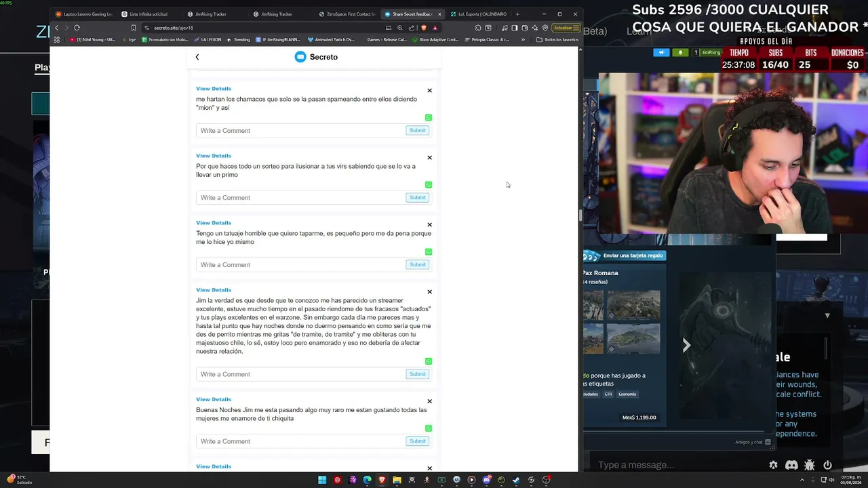The image size is (868, 488).
Task: Open Todos los favoritos folder
Action: click(x=557, y=39)
